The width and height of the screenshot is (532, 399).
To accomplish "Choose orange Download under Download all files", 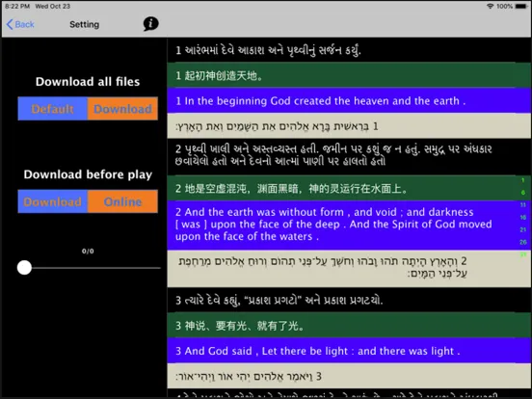I will coord(122,109).
